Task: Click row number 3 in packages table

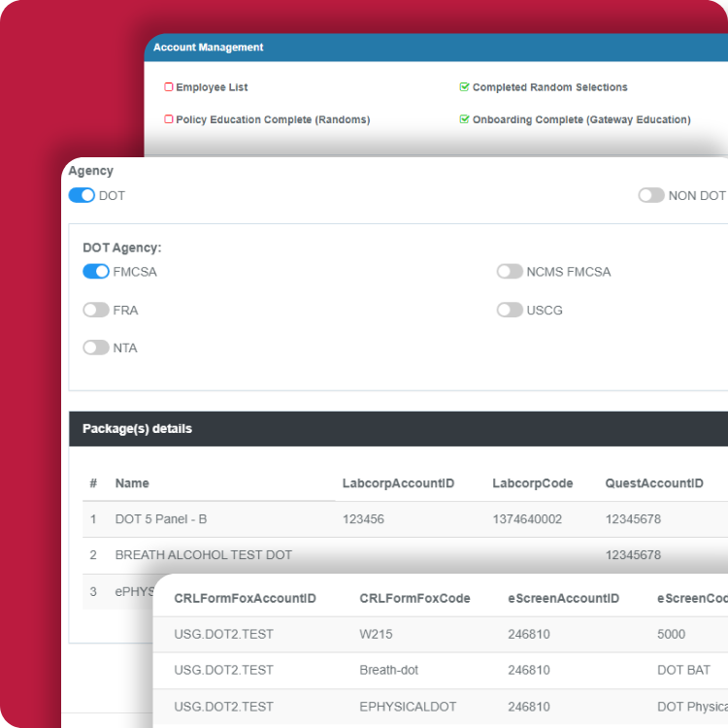Action: click(x=93, y=591)
